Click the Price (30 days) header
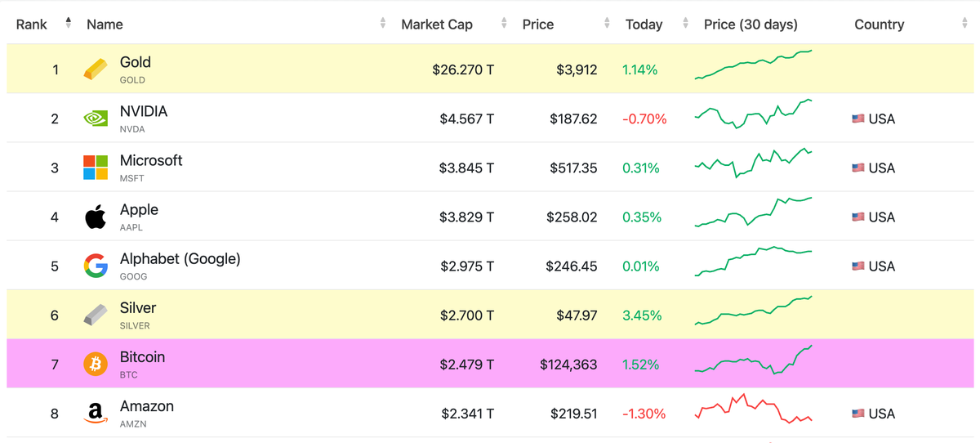The width and height of the screenshot is (980, 443). [x=751, y=25]
